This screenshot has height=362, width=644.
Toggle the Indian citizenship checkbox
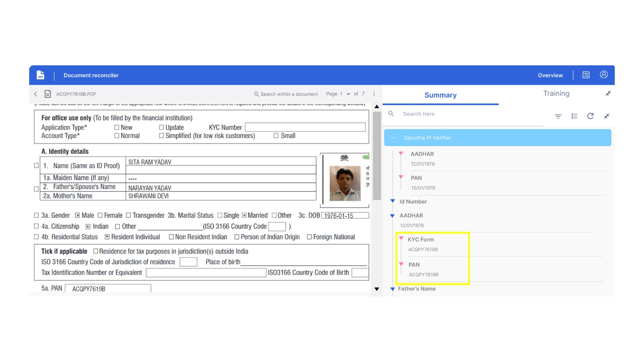(x=88, y=227)
